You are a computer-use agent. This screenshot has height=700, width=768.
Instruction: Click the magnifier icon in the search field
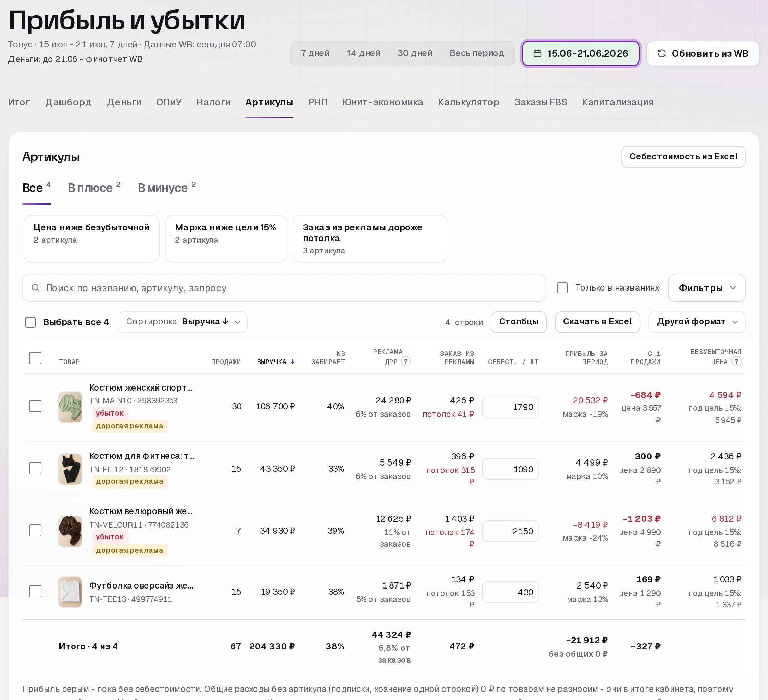pos(35,288)
